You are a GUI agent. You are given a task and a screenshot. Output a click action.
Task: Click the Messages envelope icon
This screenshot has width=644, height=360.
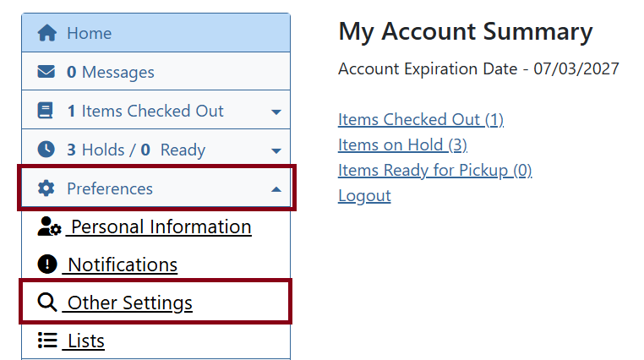click(46, 72)
